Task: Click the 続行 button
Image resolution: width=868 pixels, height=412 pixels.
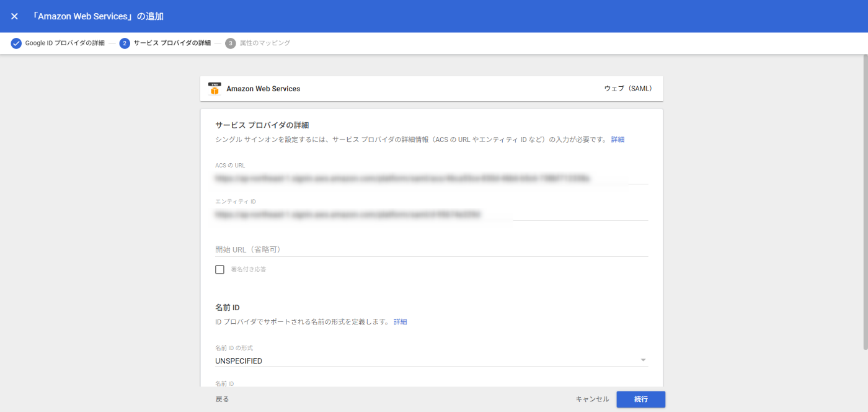Action: pyautogui.click(x=641, y=399)
